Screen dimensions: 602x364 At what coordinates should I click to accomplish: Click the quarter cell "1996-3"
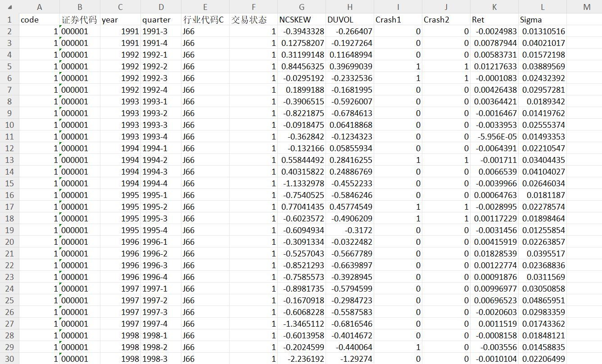[x=161, y=265]
